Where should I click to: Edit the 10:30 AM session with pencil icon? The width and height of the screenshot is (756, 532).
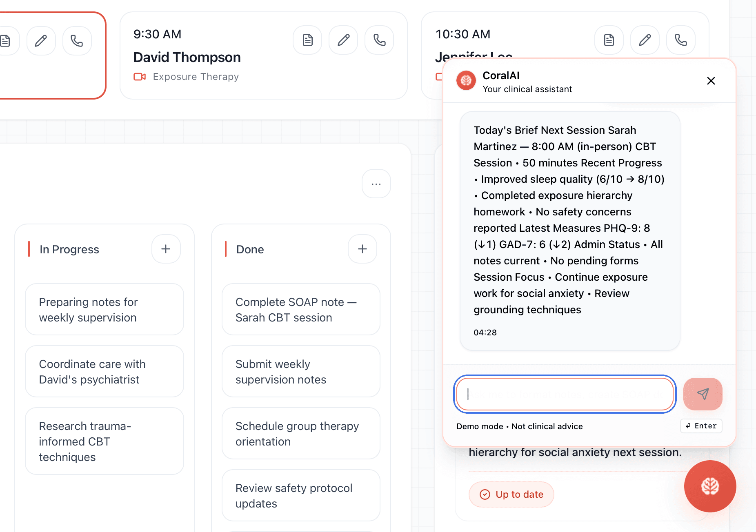(645, 40)
